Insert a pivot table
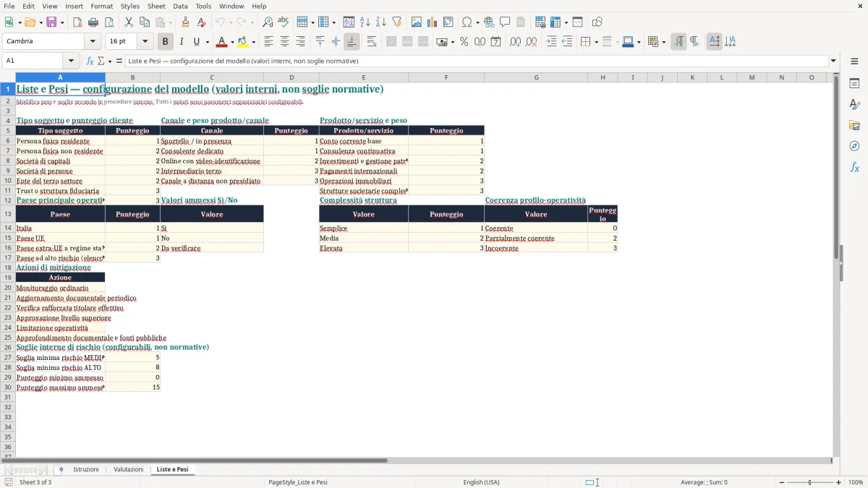Viewport: 868px width, 488px height. (448, 22)
